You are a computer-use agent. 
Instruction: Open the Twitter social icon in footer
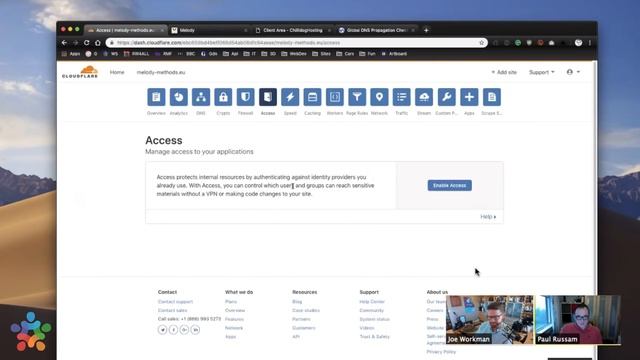162,329
